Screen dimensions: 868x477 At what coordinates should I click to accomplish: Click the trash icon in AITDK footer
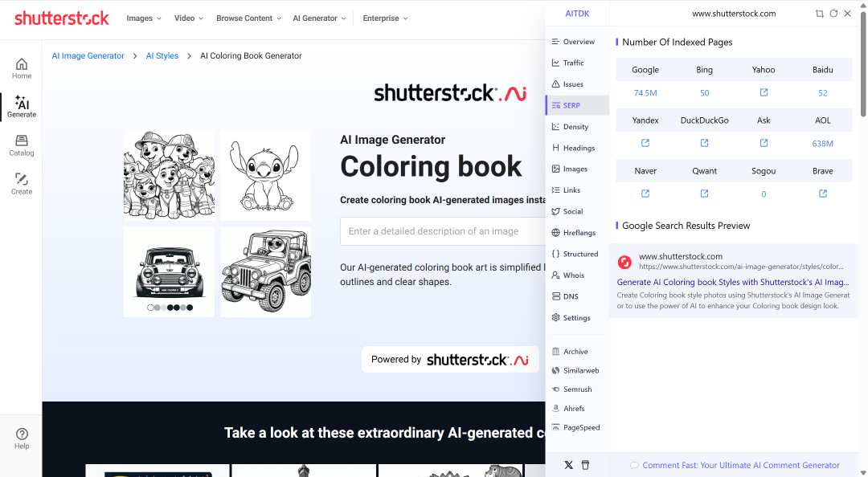585,465
